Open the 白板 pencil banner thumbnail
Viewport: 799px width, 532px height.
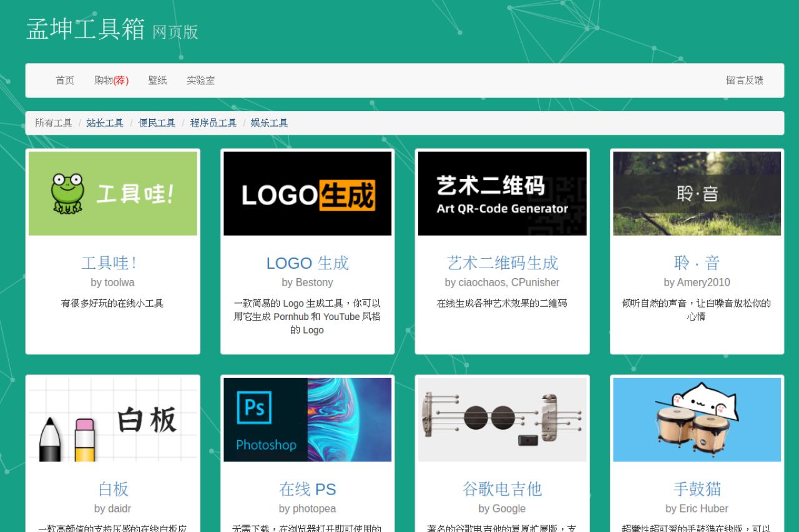point(113,420)
